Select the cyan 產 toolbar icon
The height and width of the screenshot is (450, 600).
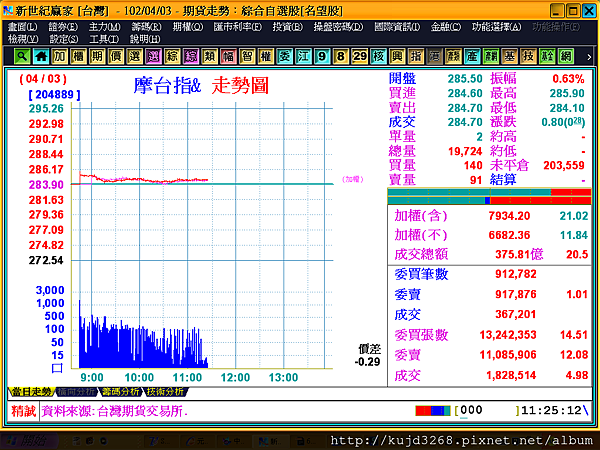[472, 57]
